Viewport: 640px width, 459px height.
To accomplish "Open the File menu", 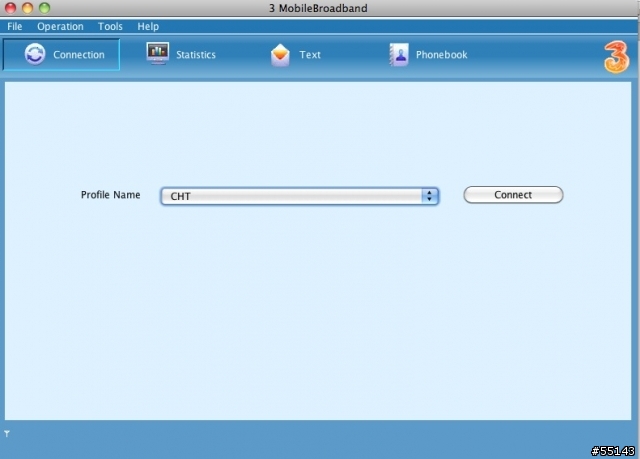I will click(15, 27).
